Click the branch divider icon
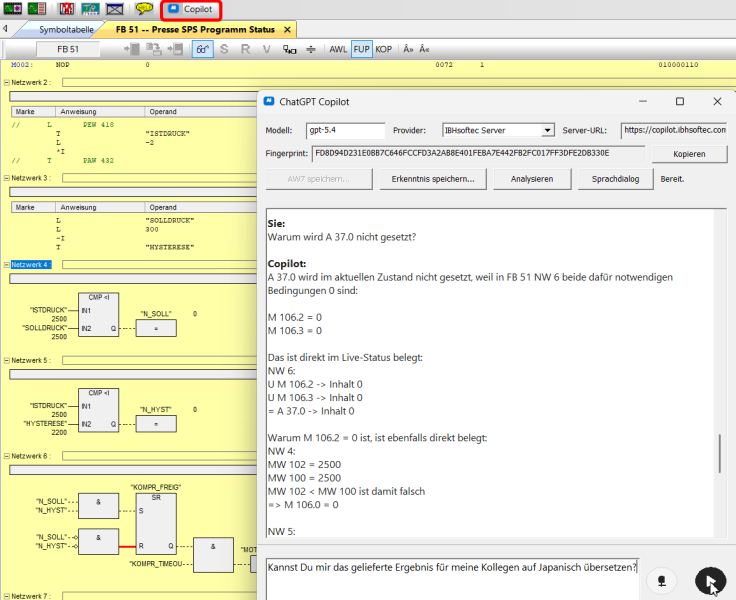This screenshot has width=736, height=600. [x=311, y=49]
